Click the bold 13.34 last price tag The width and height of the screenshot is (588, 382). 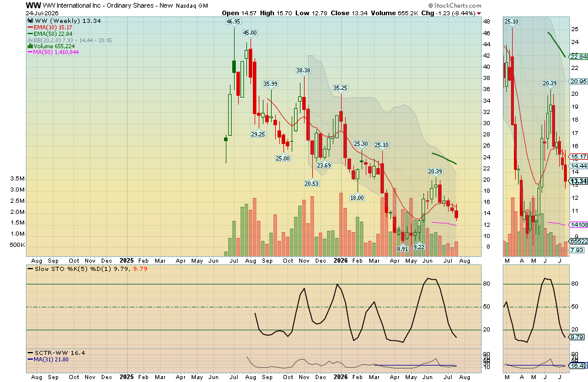(x=579, y=181)
